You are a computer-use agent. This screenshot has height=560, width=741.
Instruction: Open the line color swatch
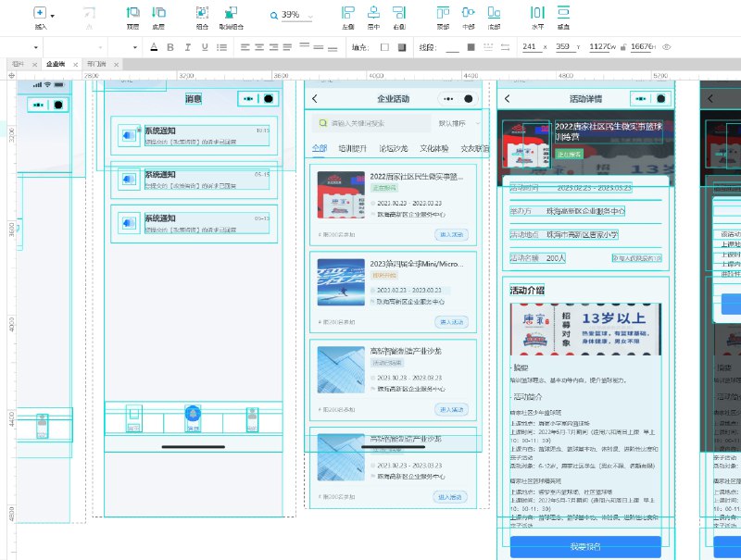[471, 47]
